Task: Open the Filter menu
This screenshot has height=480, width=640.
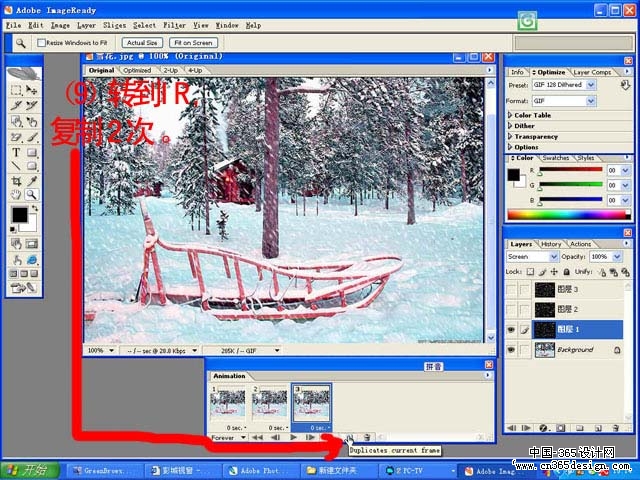Action: pos(174,25)
